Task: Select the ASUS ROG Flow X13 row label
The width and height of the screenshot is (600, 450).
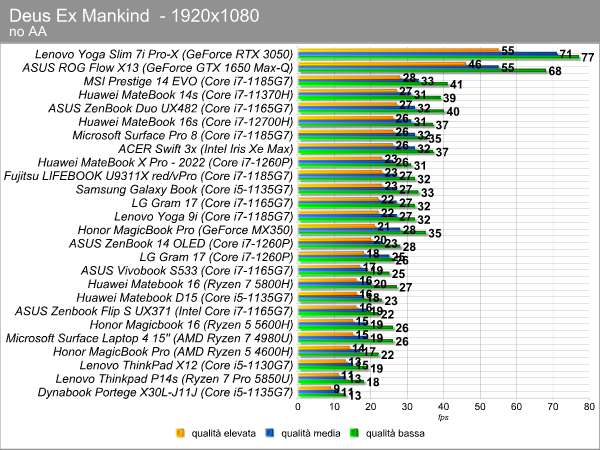Action: click(157, 68)
